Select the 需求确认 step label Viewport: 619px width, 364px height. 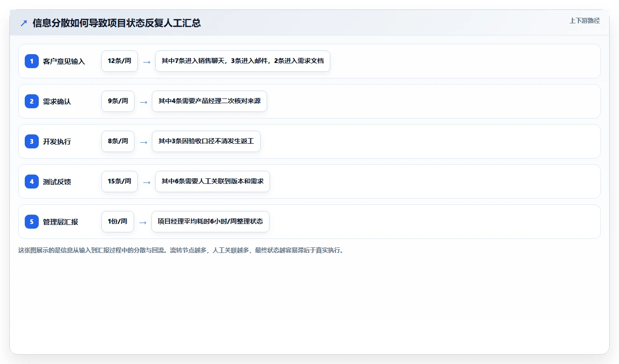[x=57, y=101]
